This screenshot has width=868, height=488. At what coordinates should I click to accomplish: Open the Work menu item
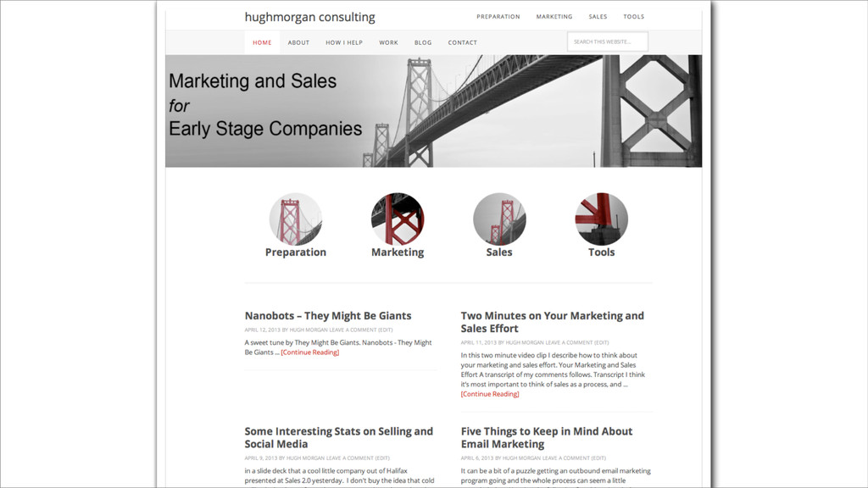coord(388,42)
